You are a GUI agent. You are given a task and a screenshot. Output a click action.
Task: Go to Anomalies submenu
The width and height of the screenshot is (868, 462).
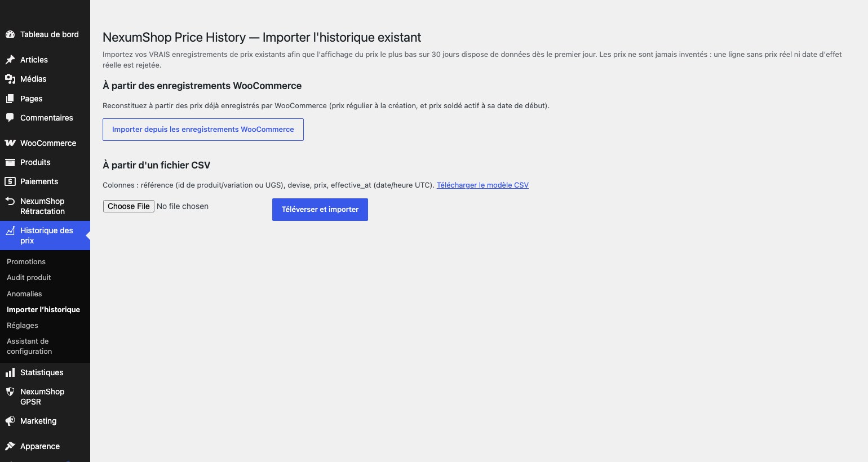click(24, 294)
